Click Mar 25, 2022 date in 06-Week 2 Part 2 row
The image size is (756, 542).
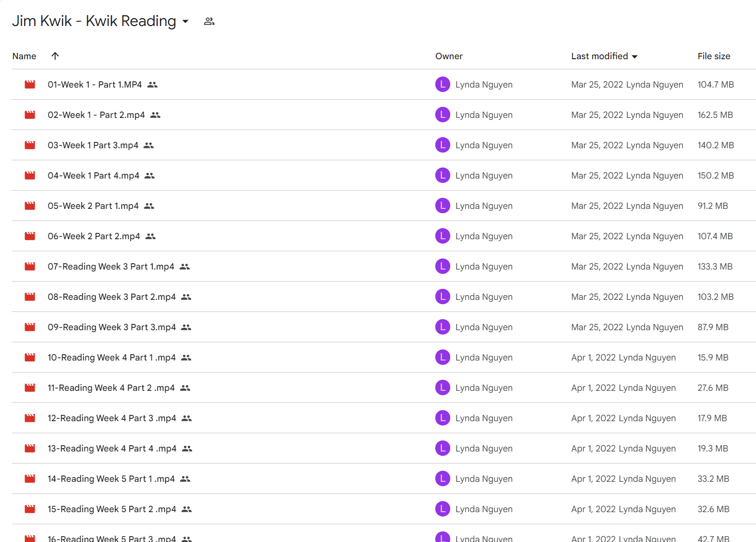coord(597,236)
